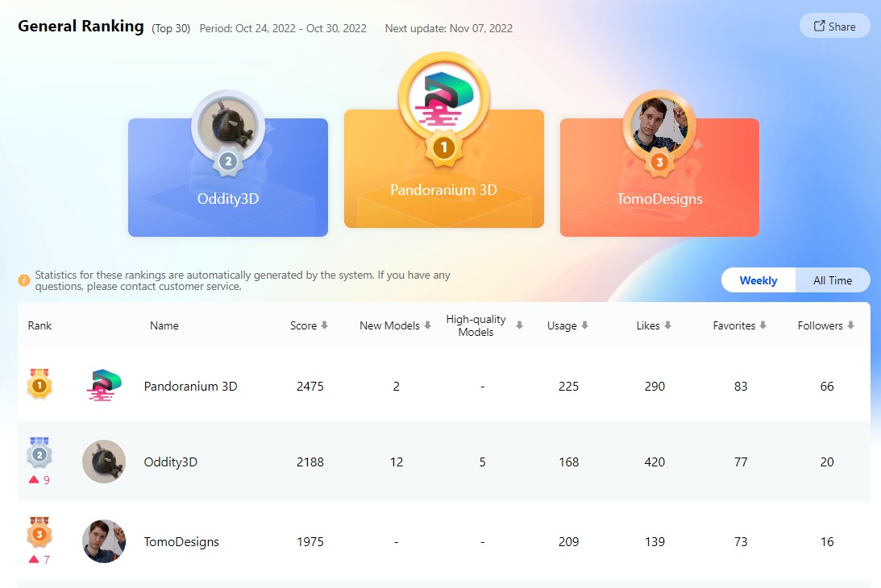Select the Weekly ranking tab

tap(758, 280)
